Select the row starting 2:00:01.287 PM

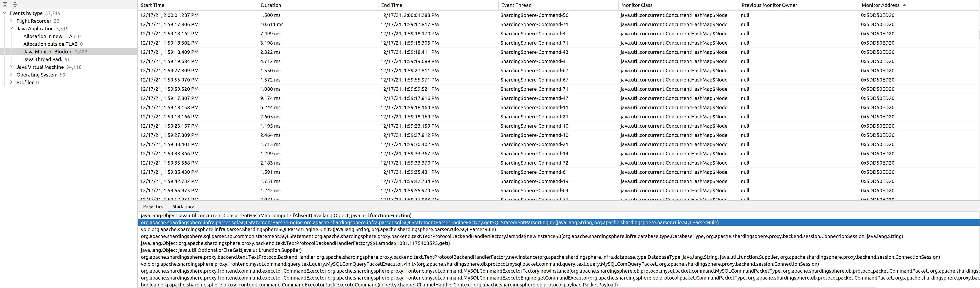click(558, 15)
